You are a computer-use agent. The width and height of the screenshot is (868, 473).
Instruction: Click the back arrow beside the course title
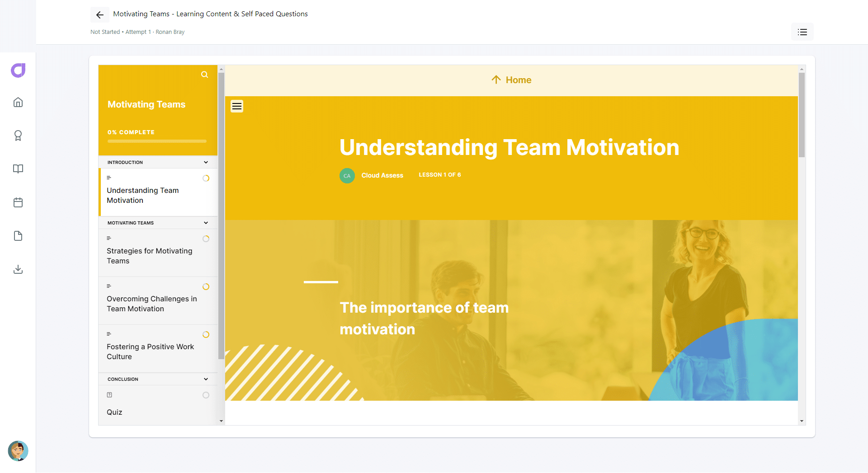pyautogui.click(x=100, y=15)
